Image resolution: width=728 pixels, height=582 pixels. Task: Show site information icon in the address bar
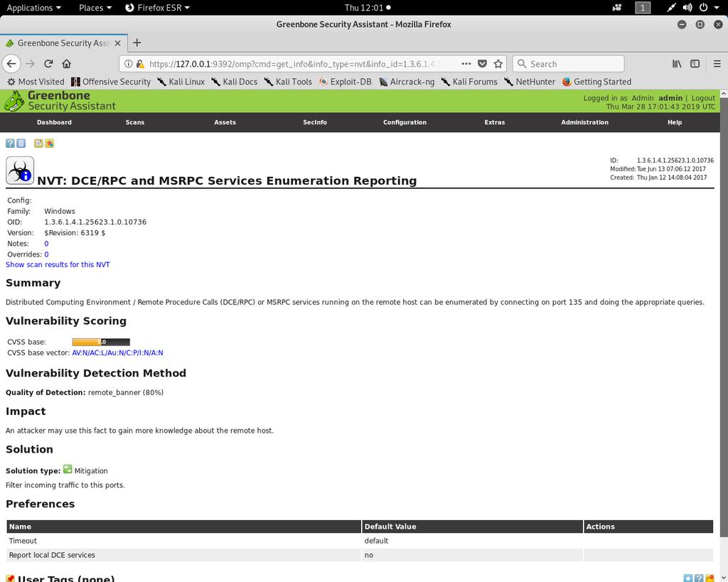(x=129, y=63)
